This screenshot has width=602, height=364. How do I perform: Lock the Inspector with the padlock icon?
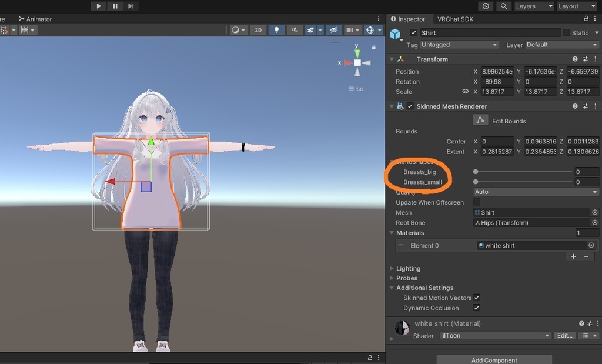point(586,18)
